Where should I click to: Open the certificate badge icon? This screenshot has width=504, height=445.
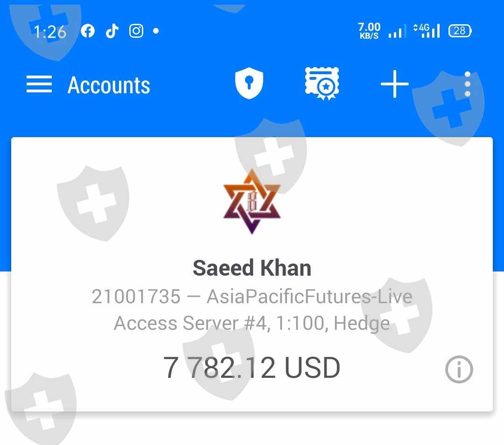(x=322, y=83)
